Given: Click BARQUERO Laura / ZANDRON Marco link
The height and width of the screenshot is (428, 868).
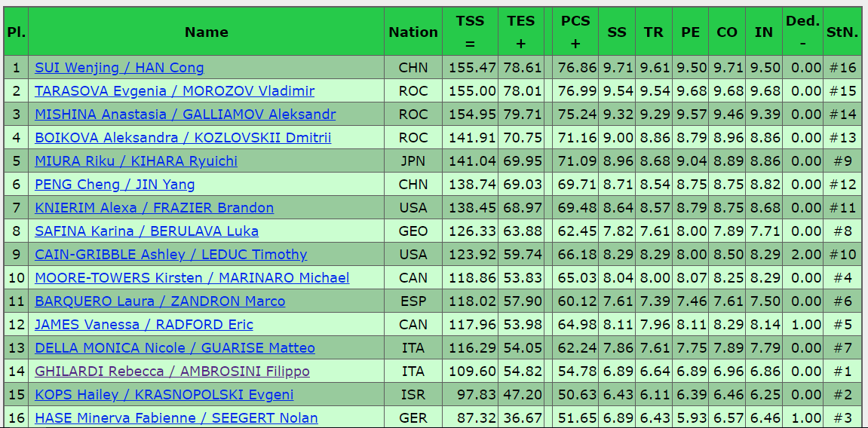Looking at the screenshot, I should [160, 301].
